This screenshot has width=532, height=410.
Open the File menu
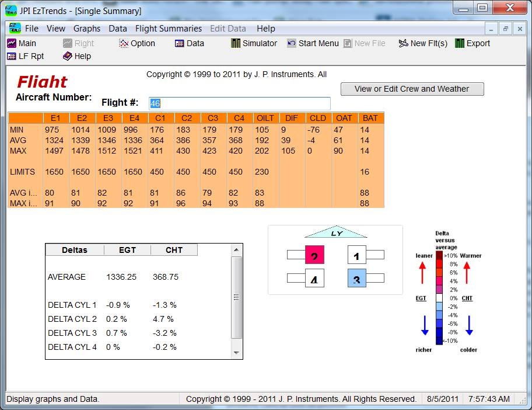pyautogui.click(x=32, y=28)
